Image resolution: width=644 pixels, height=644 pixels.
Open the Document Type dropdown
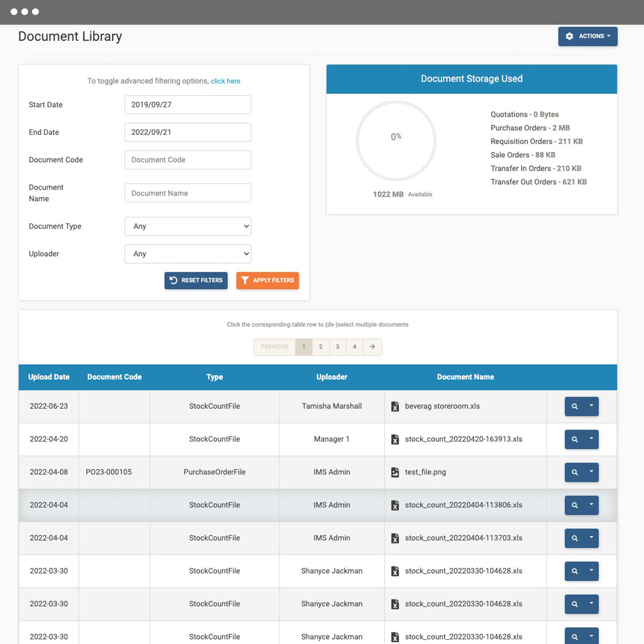pyautogui.click(x=187, y=226)
